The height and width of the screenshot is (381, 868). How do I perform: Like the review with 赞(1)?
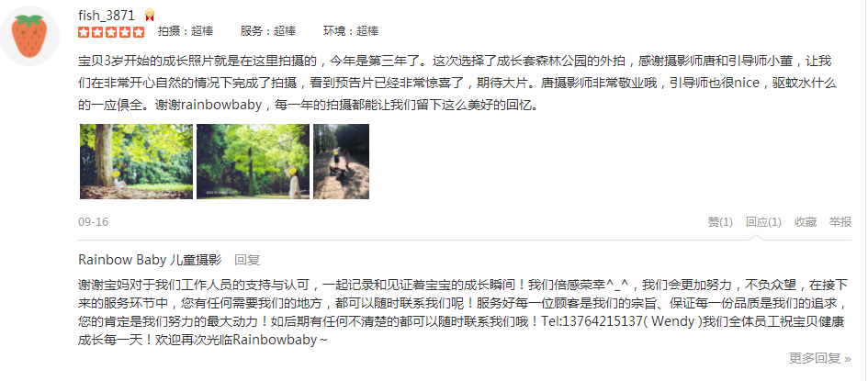720,222
